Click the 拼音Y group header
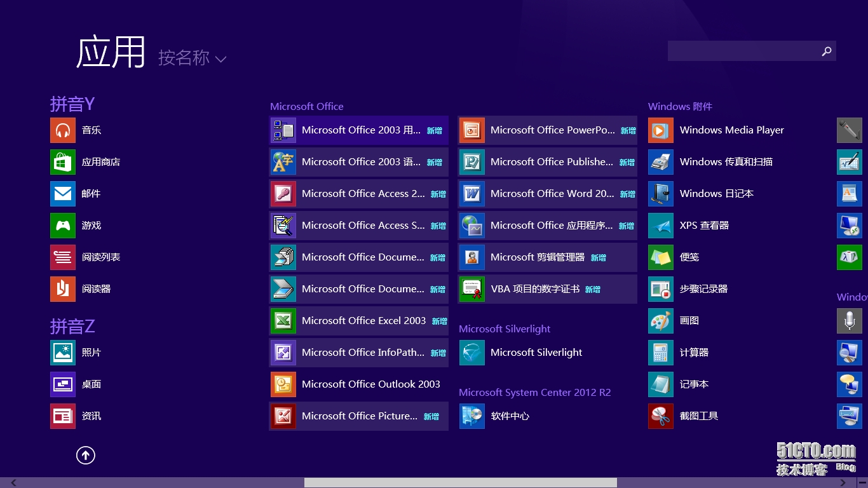This screenshot has width=868, height=488. coord(72,104)
